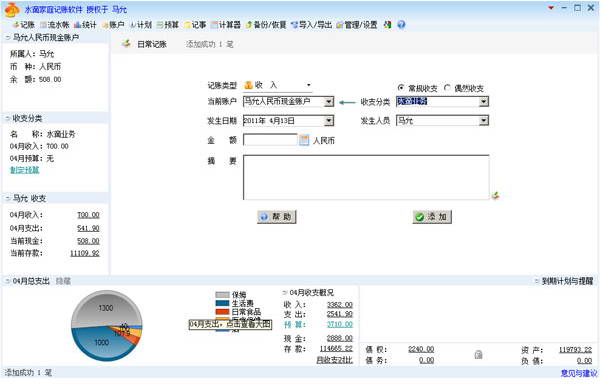
Task: Open the 发生人员 dropdown
Action: (x=484, y=121)
